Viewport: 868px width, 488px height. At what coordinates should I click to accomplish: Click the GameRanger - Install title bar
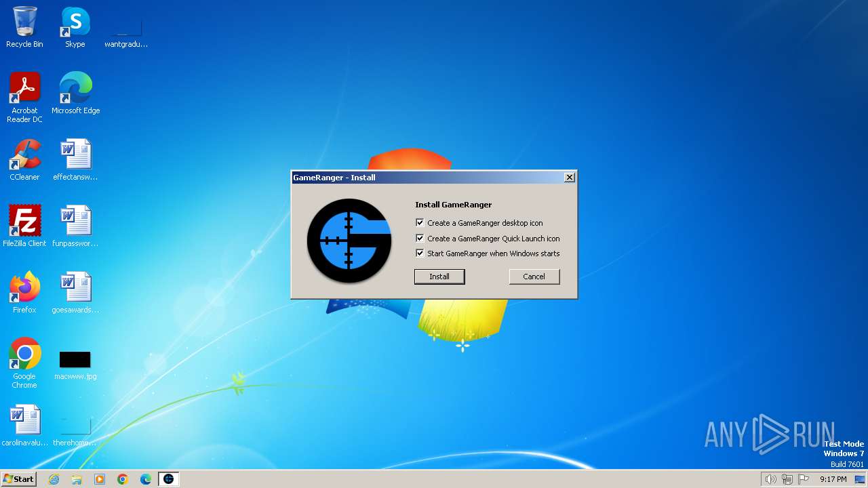click(434, 178)
